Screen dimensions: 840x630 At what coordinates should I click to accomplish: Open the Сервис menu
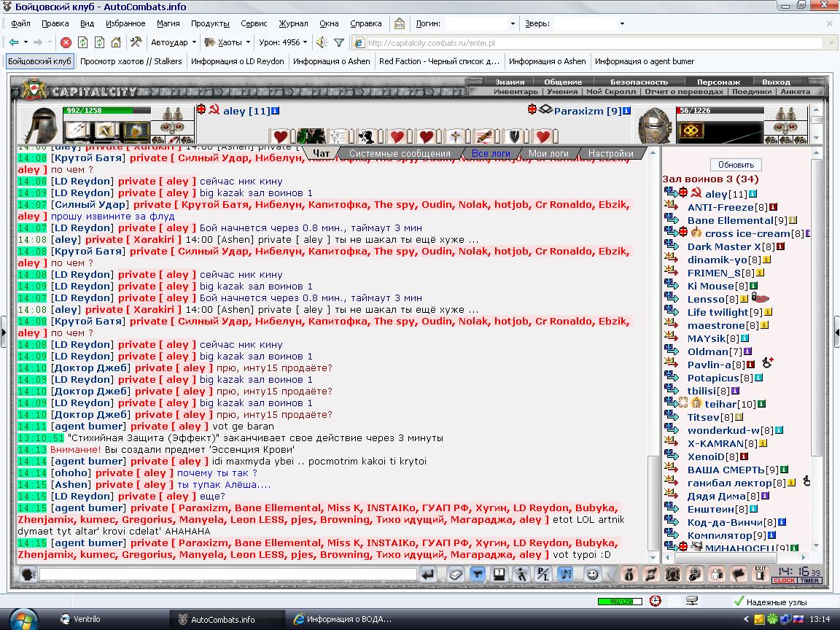tap(254, 23)
